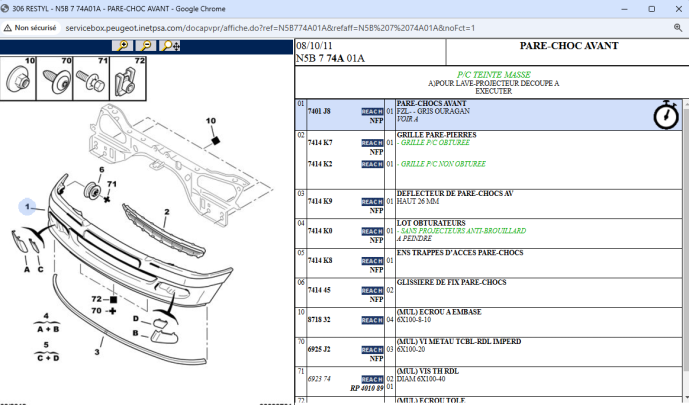Click 'P/C TEINTE MASSE' green header
Viewport: 689px width, 405px height.
click(x=493, y=75)
